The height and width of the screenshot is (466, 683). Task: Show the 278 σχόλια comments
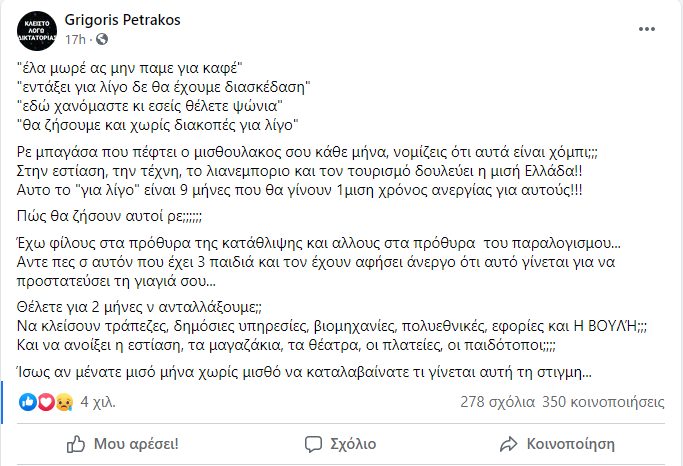coord(496,402)
